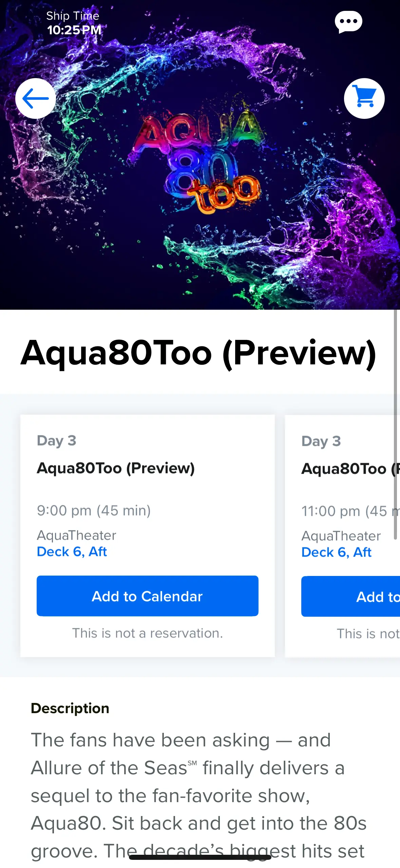
Task: Open Deck 6, Aft link for 9:00 pm show
Action: (x=72, y=552)
